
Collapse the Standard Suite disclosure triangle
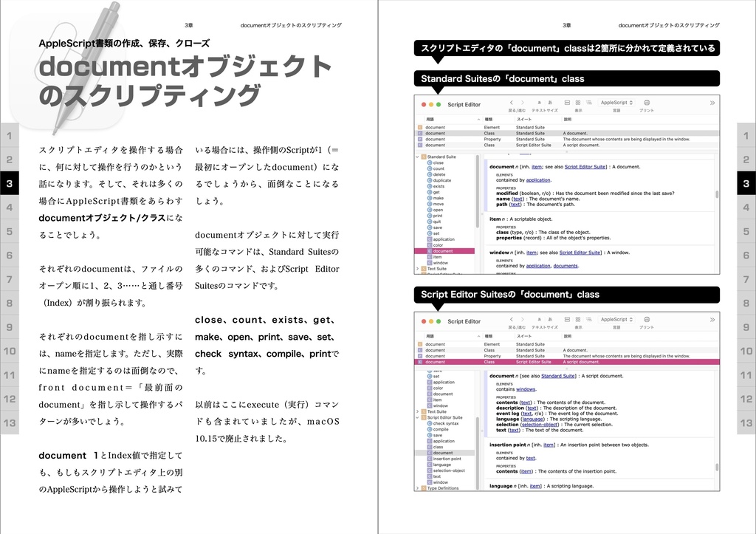[416, 157]
